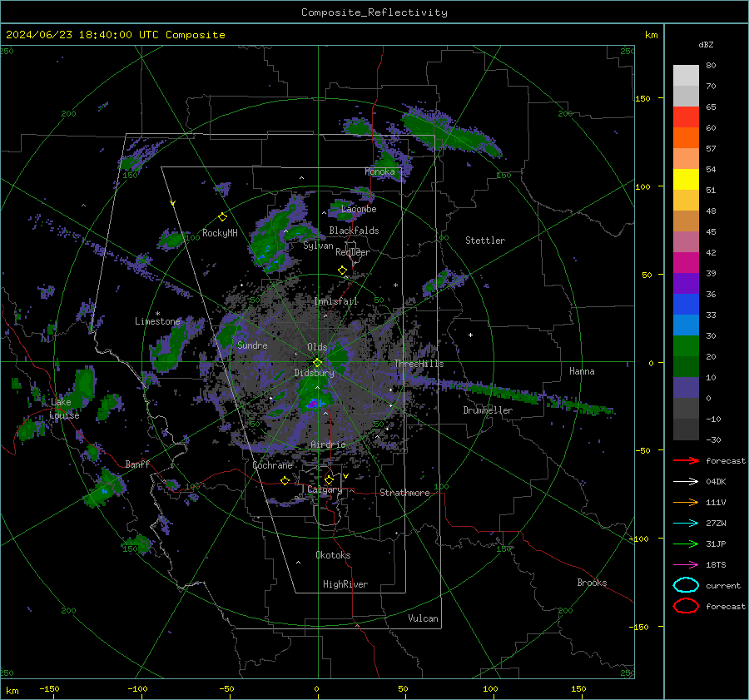Click the cyan 27ZW arrow icon
The width and height of the screenshot is (749, 700).
[x=686, y=524]
